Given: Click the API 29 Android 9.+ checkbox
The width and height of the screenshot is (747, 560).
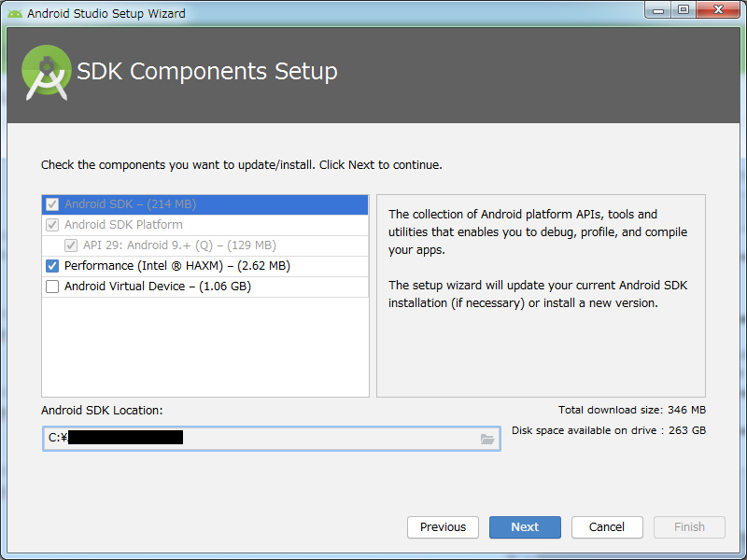Looking at the screenshot, I should 71,245.
